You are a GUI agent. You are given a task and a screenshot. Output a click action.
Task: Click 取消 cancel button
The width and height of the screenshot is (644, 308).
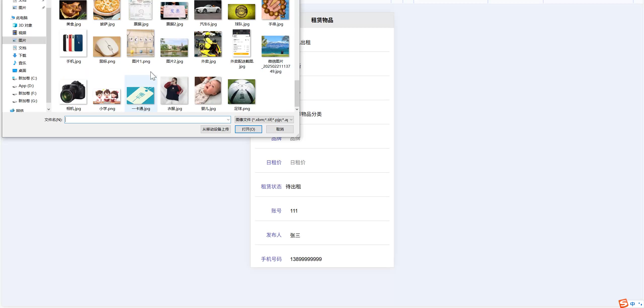(280, 129)
